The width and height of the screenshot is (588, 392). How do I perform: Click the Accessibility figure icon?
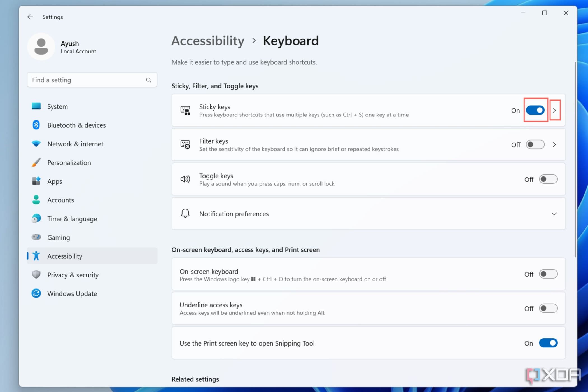click(36, 256)
